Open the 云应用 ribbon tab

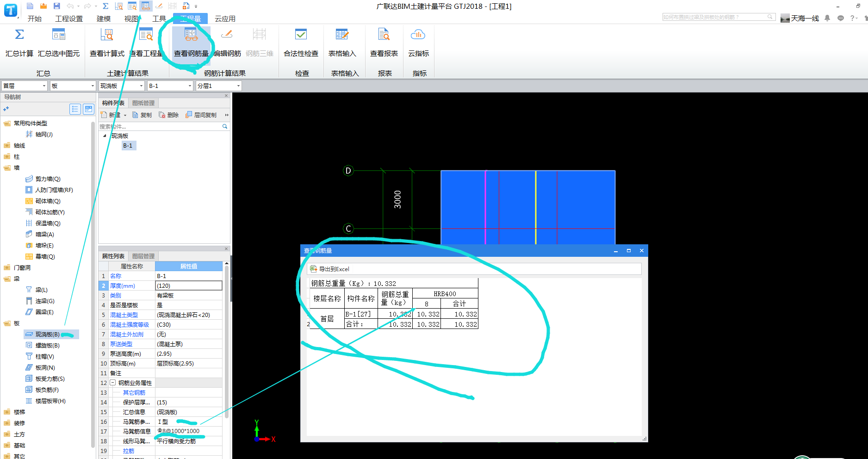225,19
